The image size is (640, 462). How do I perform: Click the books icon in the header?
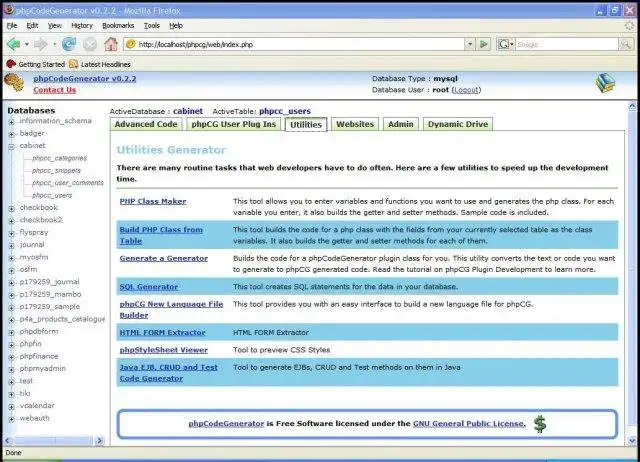click(605, 83)
